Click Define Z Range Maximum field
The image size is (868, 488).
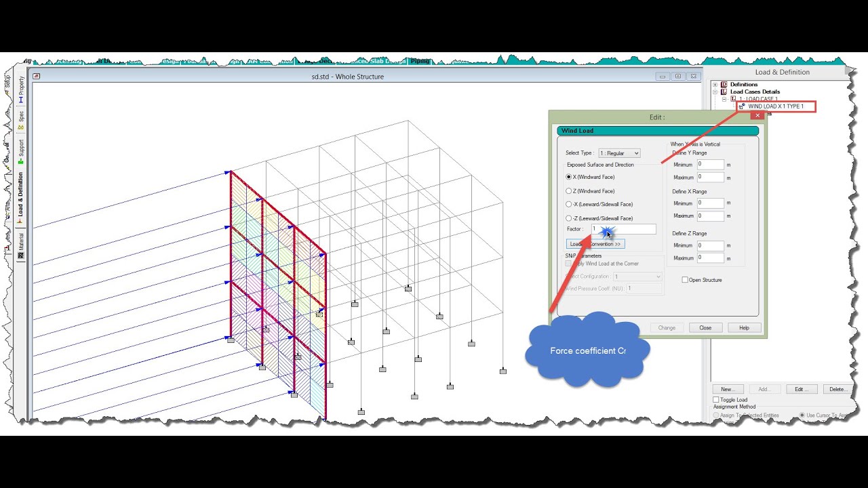[x=710, y=258]
